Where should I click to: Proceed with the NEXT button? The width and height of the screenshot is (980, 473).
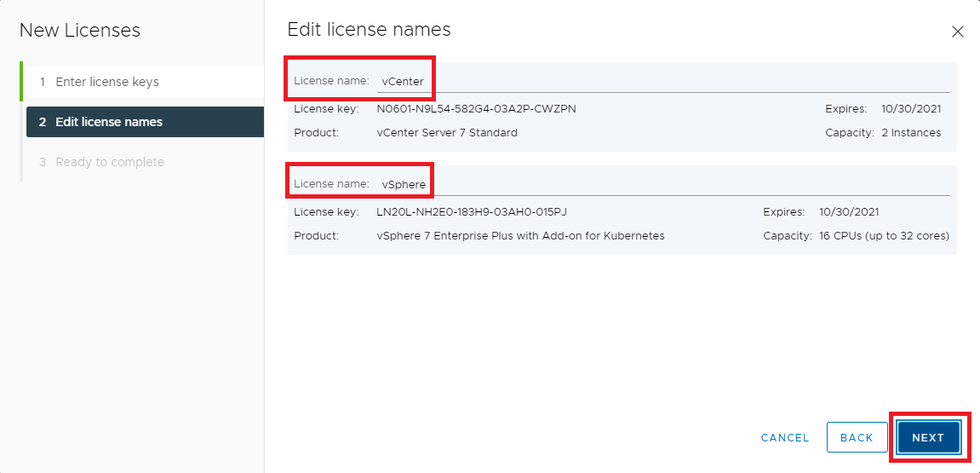coord(927,437)
